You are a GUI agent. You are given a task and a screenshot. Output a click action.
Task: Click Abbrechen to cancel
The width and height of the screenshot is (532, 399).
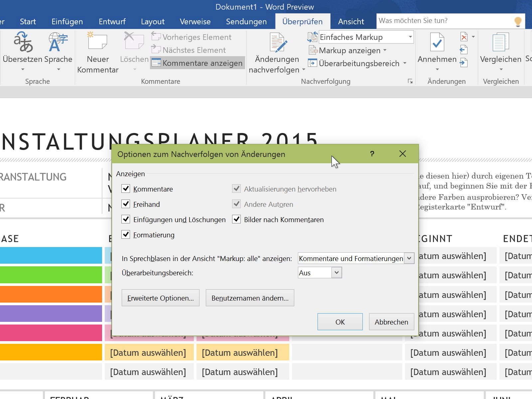(x=391, y=322)
